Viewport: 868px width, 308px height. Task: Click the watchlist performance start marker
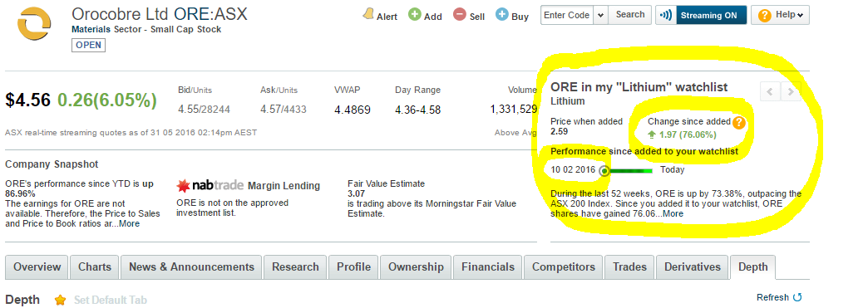(604, 171)
